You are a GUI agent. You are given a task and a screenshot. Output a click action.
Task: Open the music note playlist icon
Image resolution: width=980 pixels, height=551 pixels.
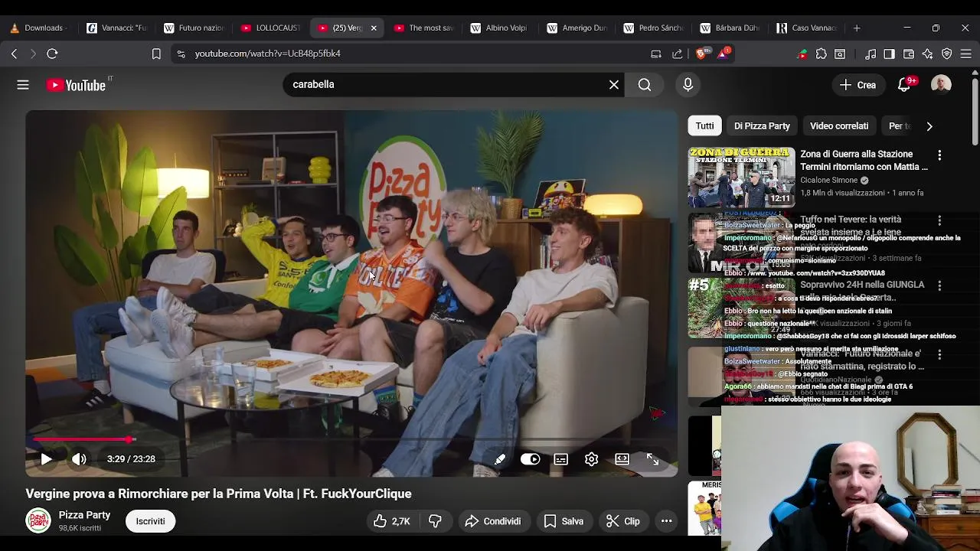(x=871, y=54)
